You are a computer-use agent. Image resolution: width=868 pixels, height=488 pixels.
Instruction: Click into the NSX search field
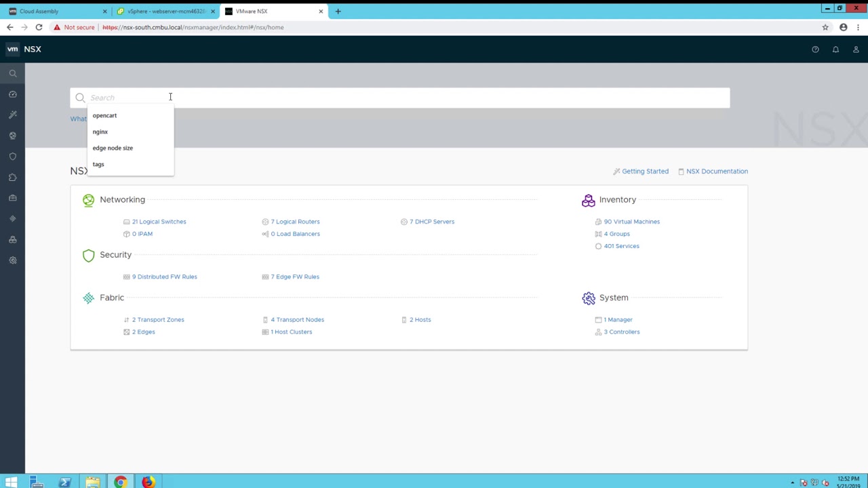point(407,98)
